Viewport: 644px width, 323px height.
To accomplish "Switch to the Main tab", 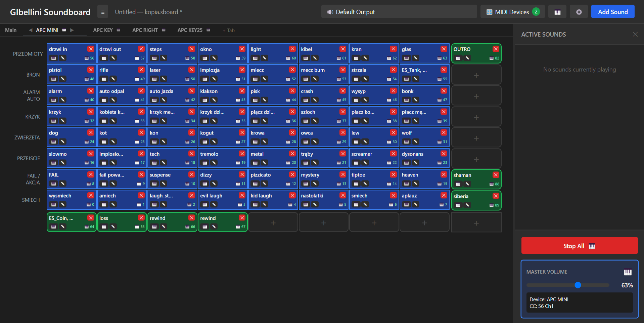I will pyautogui.click(x=11, y=30).
